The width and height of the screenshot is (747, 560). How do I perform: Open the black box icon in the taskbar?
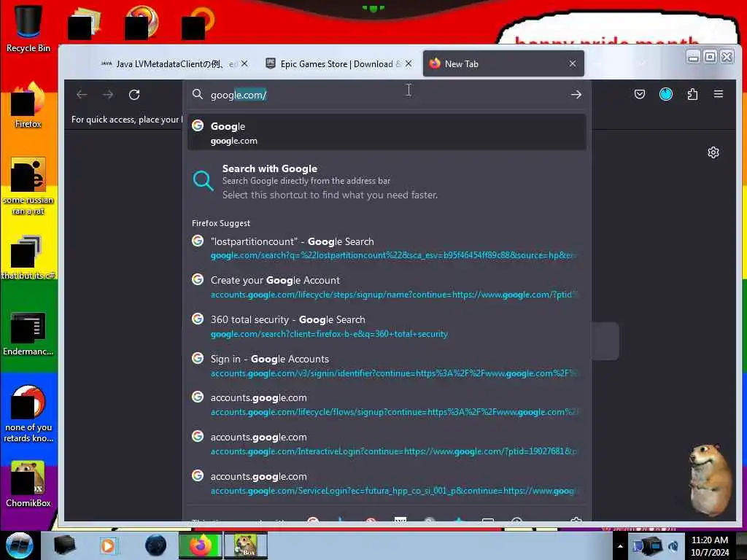(64, 545)
